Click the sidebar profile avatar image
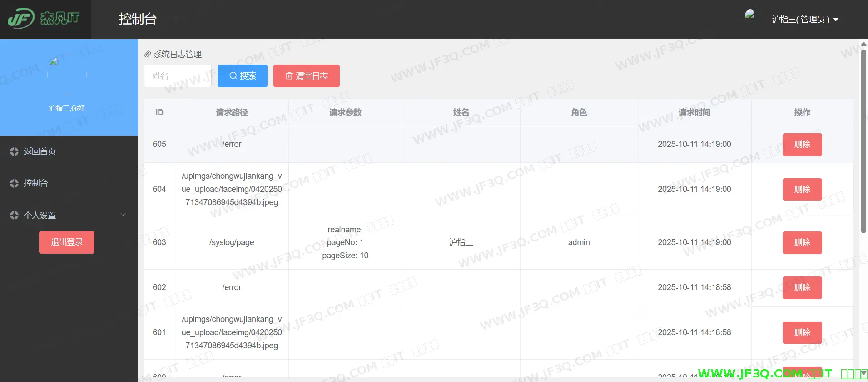This screenshot has height=382, width=868. point(67,74)
